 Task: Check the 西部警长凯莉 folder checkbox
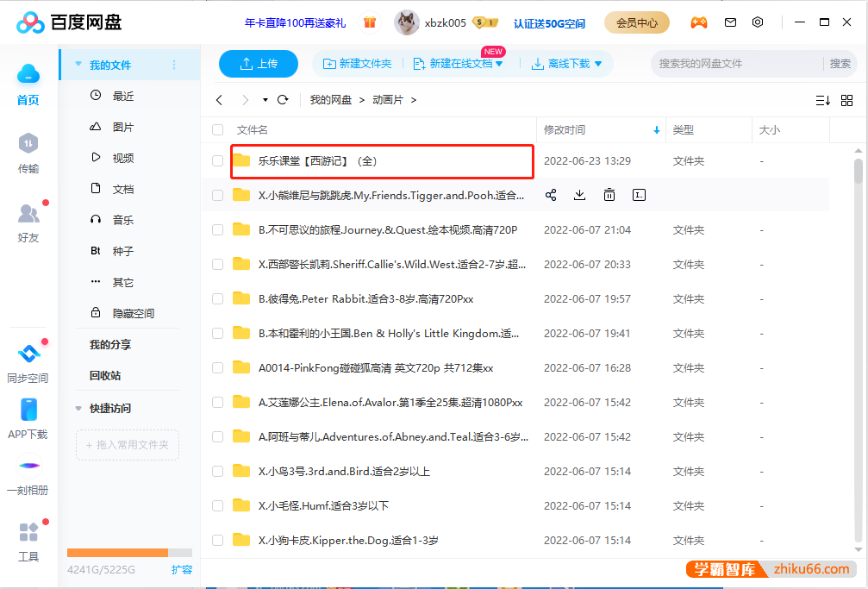tap(217, 264)
